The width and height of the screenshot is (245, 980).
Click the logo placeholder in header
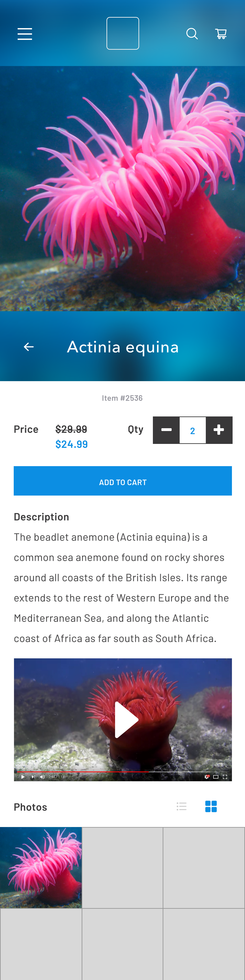122,34
